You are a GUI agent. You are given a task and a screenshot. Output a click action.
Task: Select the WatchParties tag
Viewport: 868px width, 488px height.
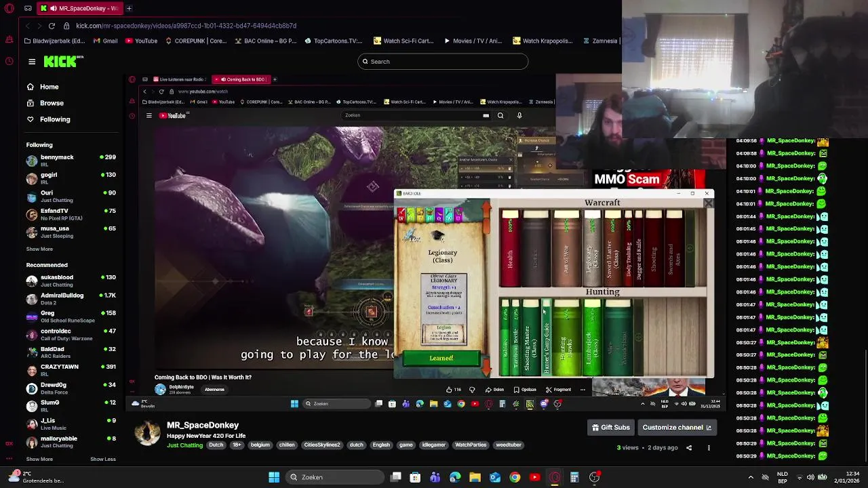(x=471, y=445)
